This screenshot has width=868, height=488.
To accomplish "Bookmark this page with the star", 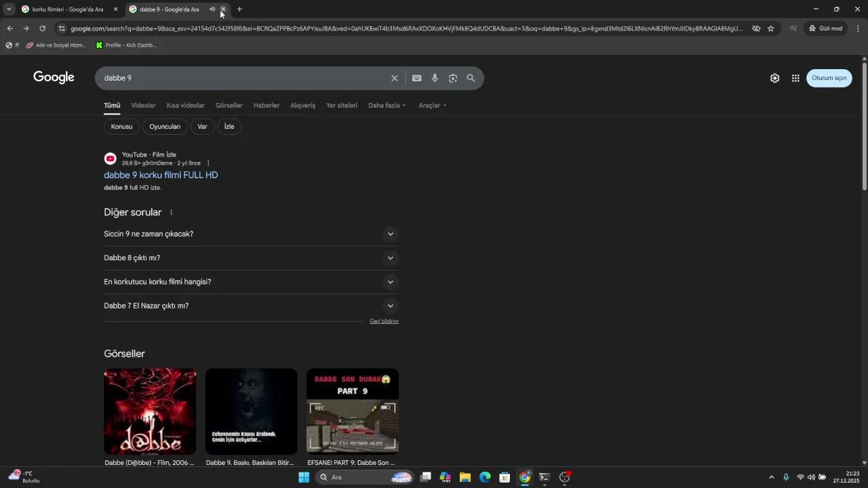I will point(771,28).
